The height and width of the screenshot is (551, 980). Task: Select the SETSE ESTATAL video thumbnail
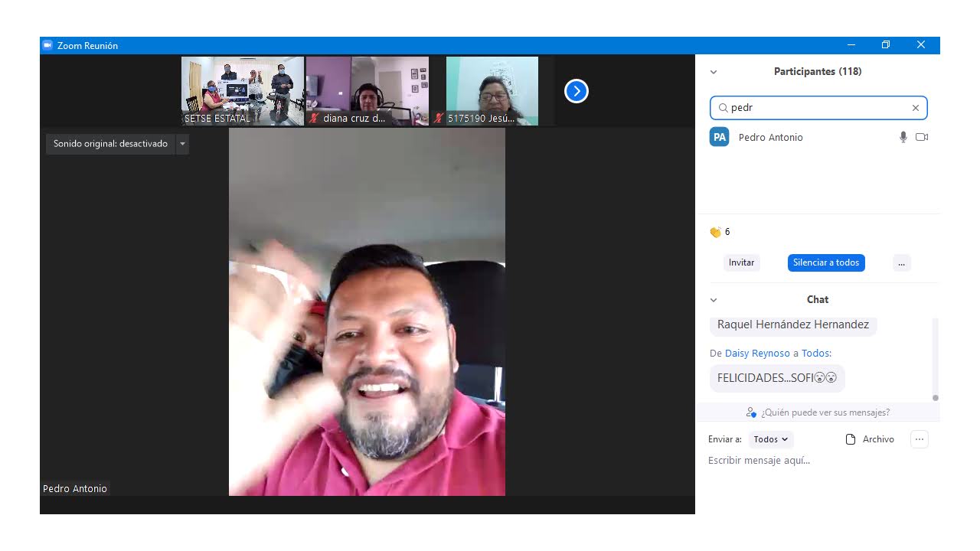pos(243,91)
